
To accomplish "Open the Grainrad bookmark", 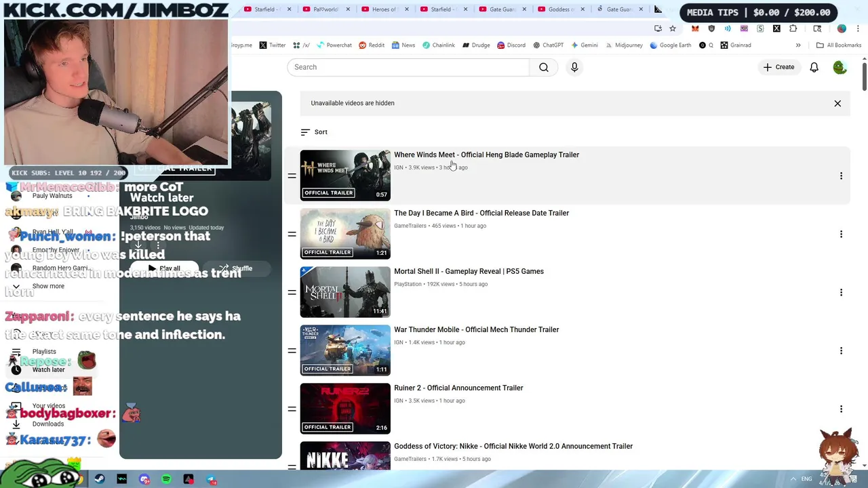I will click(x=736, y=45).
